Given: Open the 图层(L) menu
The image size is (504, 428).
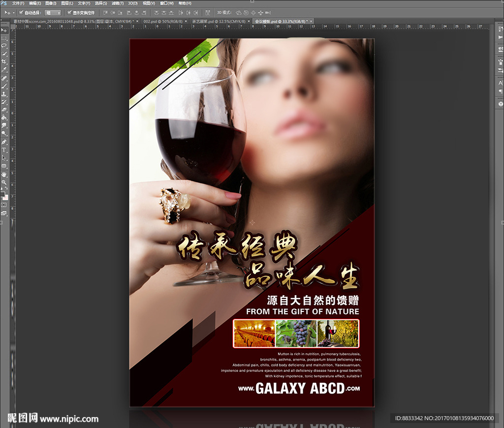Looking at the screenshot, I should pos(67,3).
